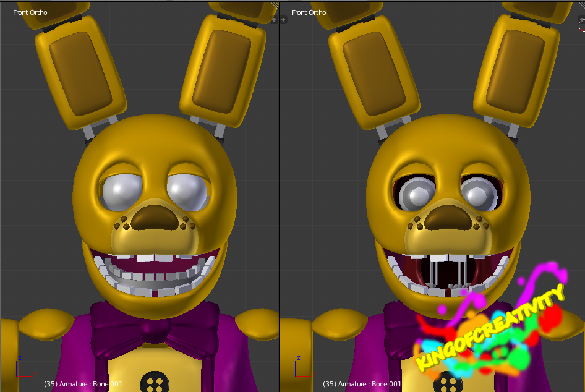This screenshot has width=585, height=392.
Task: Click the XZ axis gizmo in right viewport
Action: [x=304, y=367]
